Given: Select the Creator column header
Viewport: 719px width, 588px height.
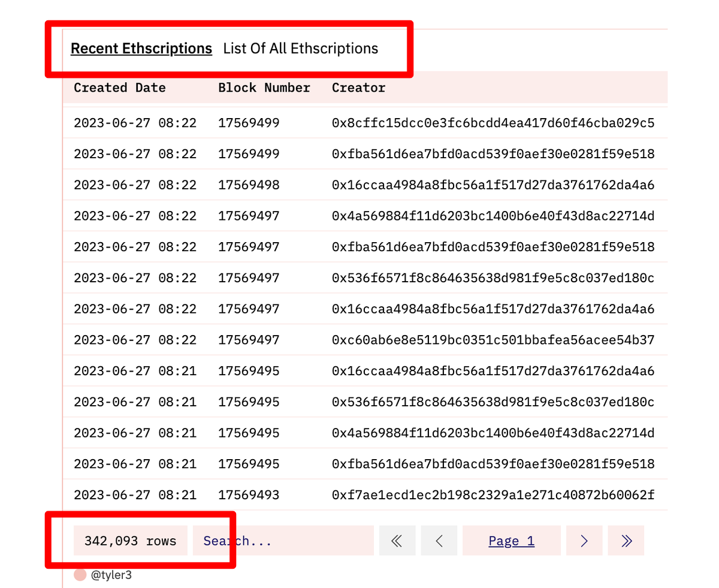Looking at the screenshot, I should (x=359, y=88).
